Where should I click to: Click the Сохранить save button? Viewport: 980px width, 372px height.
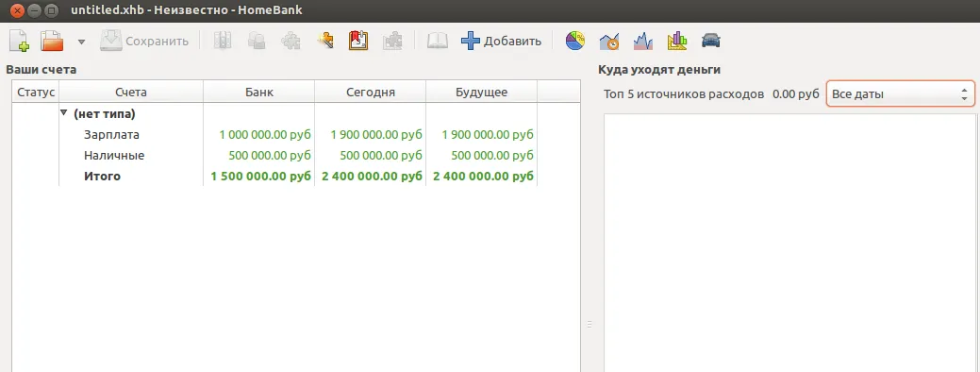coord(144,42)
